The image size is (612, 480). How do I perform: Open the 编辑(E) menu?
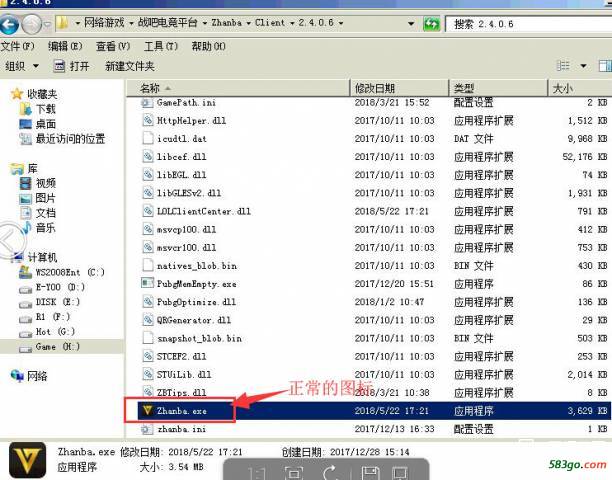(x=65, y=46)
